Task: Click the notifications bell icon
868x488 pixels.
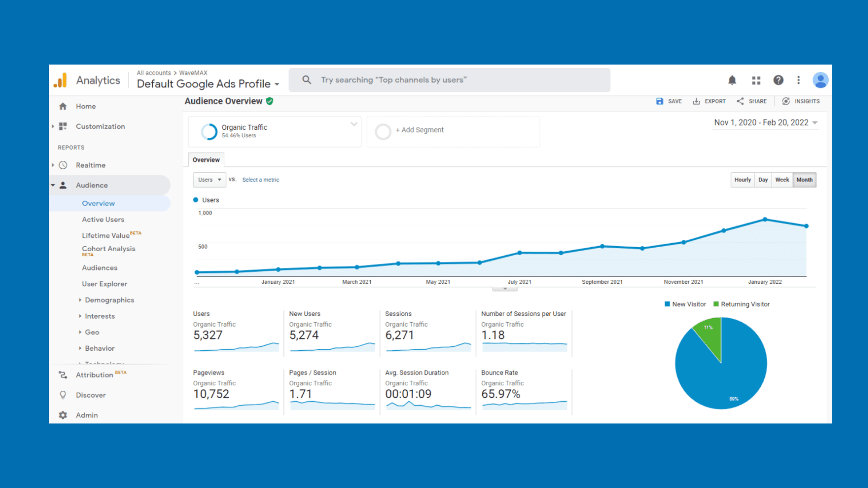Action: coord(732,80)
